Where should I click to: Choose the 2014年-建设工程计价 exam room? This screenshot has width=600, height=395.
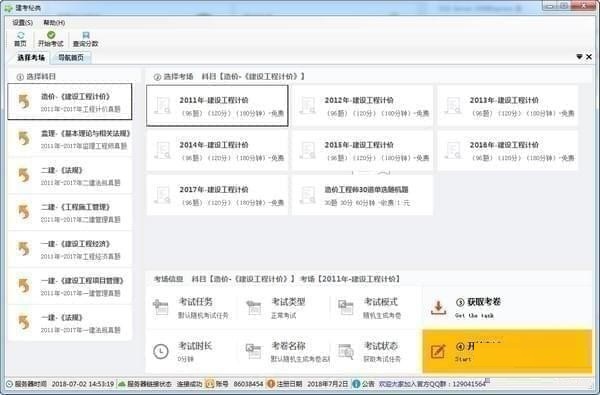pos(217,150)
